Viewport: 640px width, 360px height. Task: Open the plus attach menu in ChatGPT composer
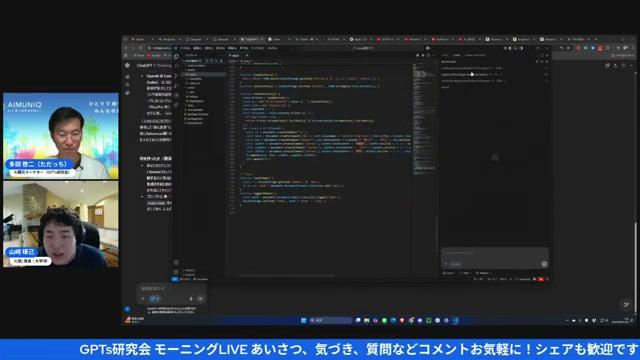143,299
